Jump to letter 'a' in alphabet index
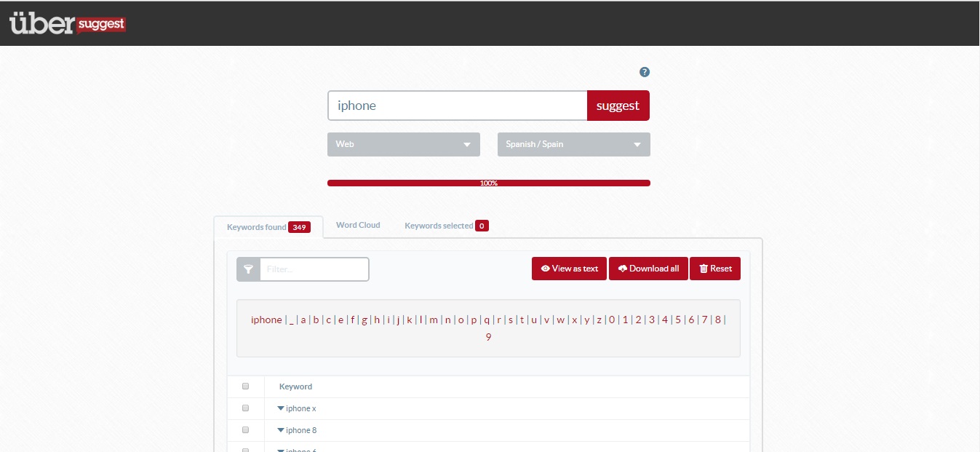Viewport: 980px width, 452px height. coord(303,320)
